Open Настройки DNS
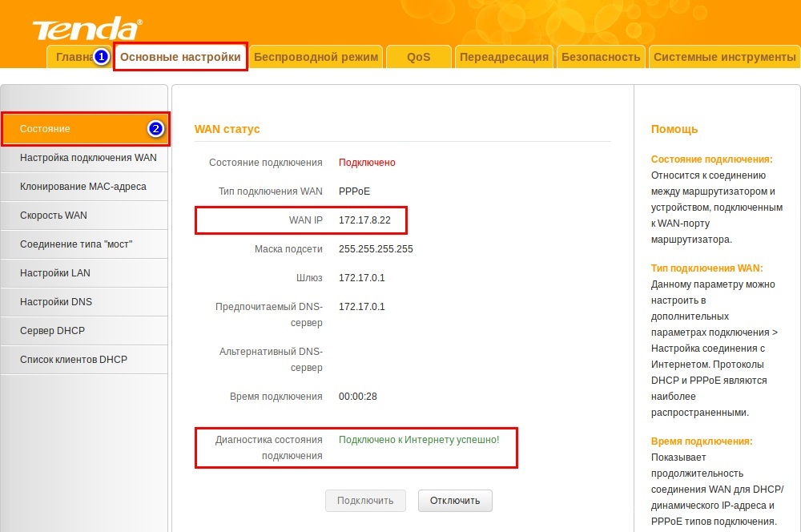 pyautogui.click(x=84, y=302)
